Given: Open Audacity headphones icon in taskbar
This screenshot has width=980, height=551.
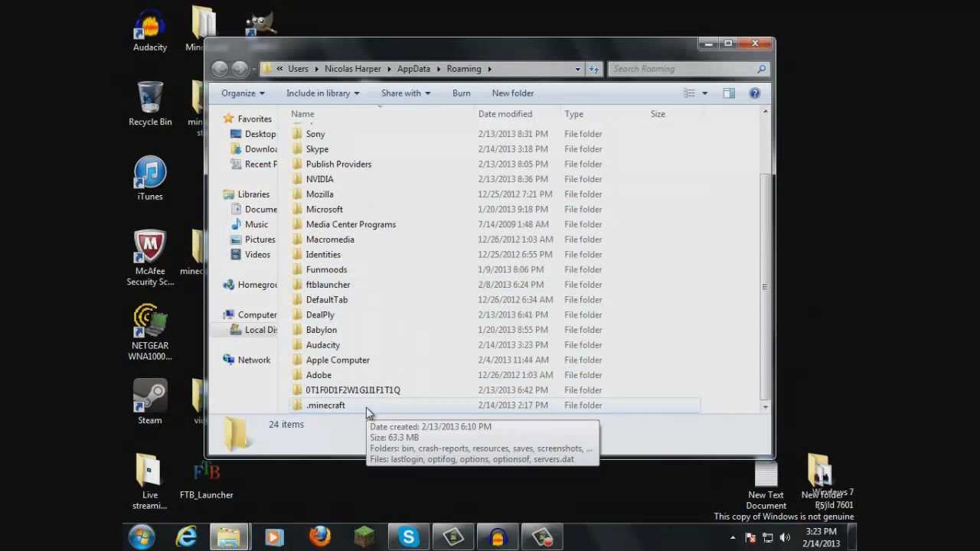Looking at the screenshot, I should [497, 537].
